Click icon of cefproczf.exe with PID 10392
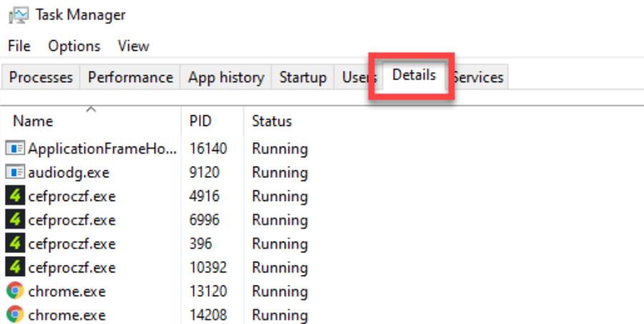Viewport: 644px width, 324px height. [x=15, y=267]
